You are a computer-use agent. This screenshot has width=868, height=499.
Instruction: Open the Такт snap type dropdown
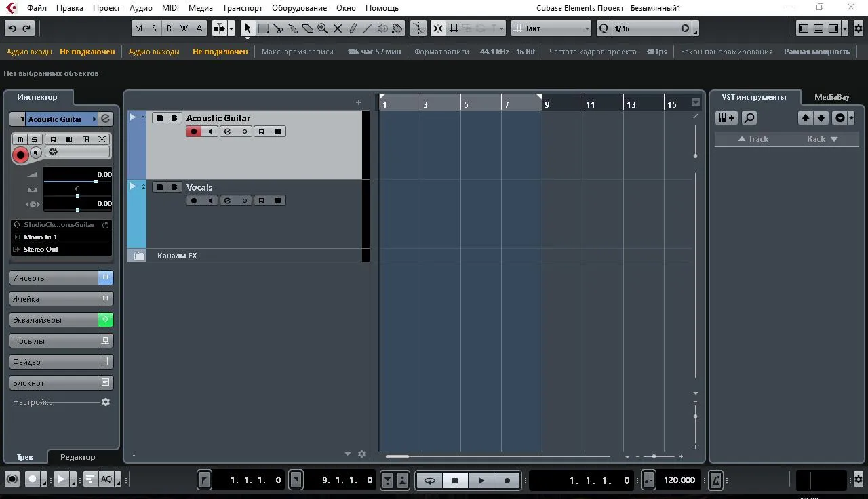click(552, 28)
